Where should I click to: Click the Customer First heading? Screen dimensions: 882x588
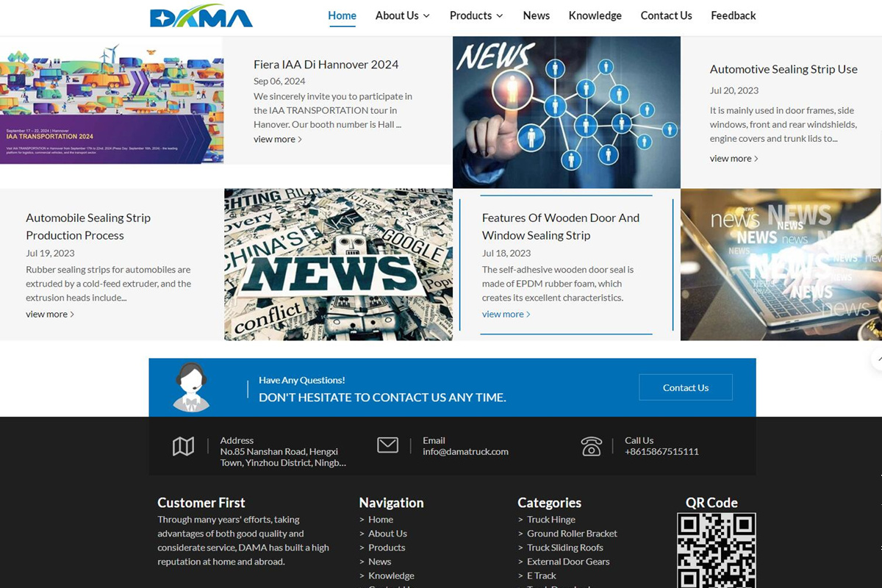201,503
